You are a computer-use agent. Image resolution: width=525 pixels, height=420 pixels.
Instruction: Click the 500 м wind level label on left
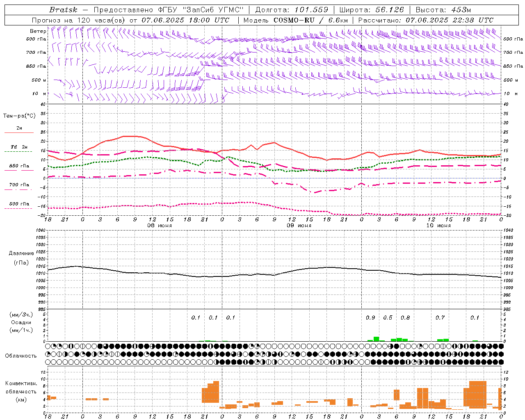coord(39,80)
